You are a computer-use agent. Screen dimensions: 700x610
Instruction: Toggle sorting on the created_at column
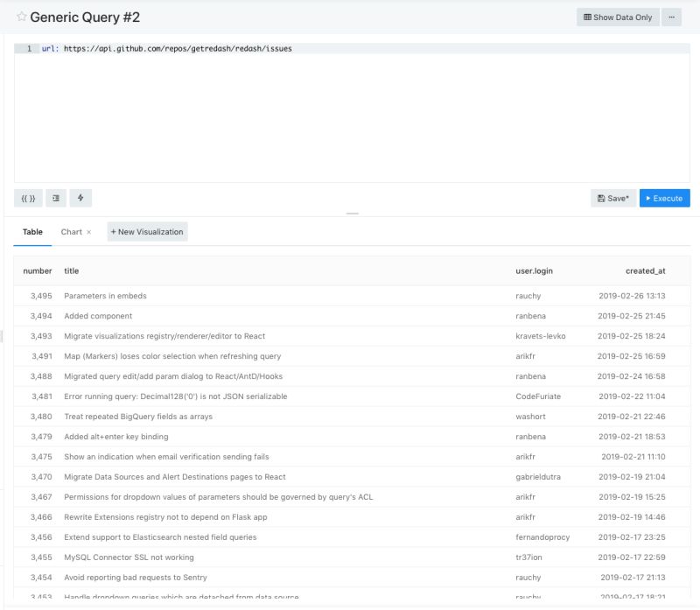click(646, 270)
